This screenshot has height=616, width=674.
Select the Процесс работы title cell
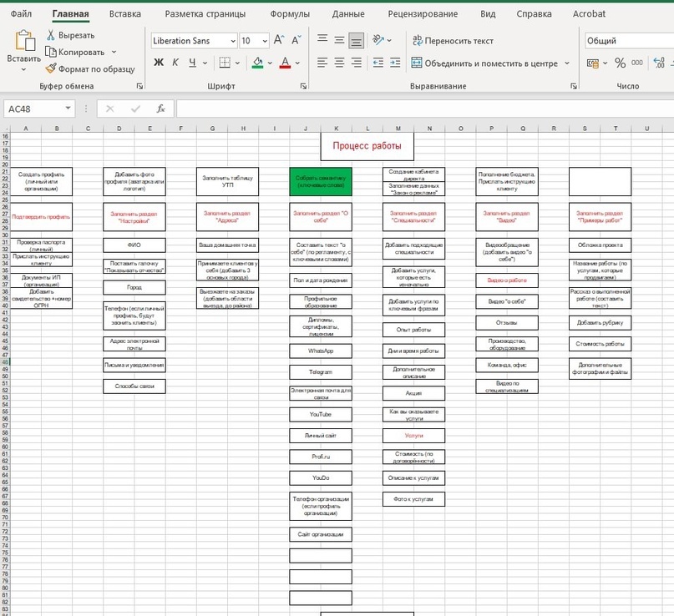pos(367,146)
